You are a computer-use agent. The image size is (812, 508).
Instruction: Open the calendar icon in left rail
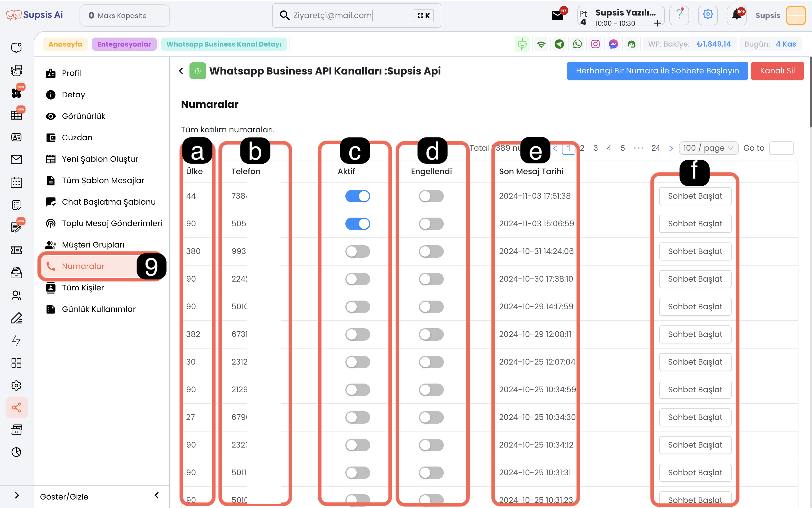[16, 182]
